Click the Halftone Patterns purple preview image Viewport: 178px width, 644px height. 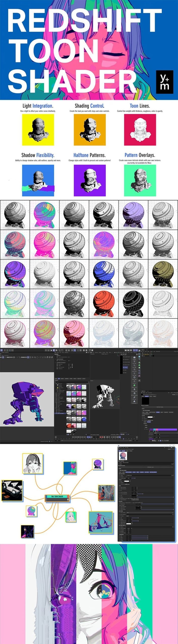pyautogui.click(x=90, y=180)
